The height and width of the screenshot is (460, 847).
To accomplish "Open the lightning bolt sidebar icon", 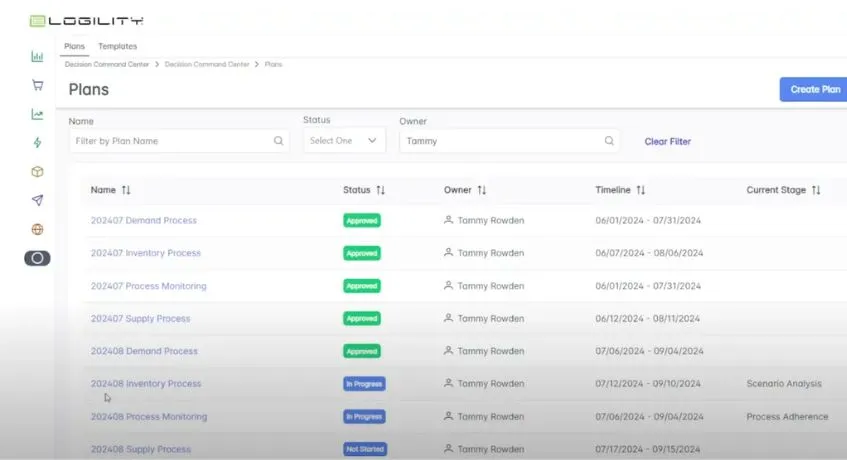I will coord(37,143).
